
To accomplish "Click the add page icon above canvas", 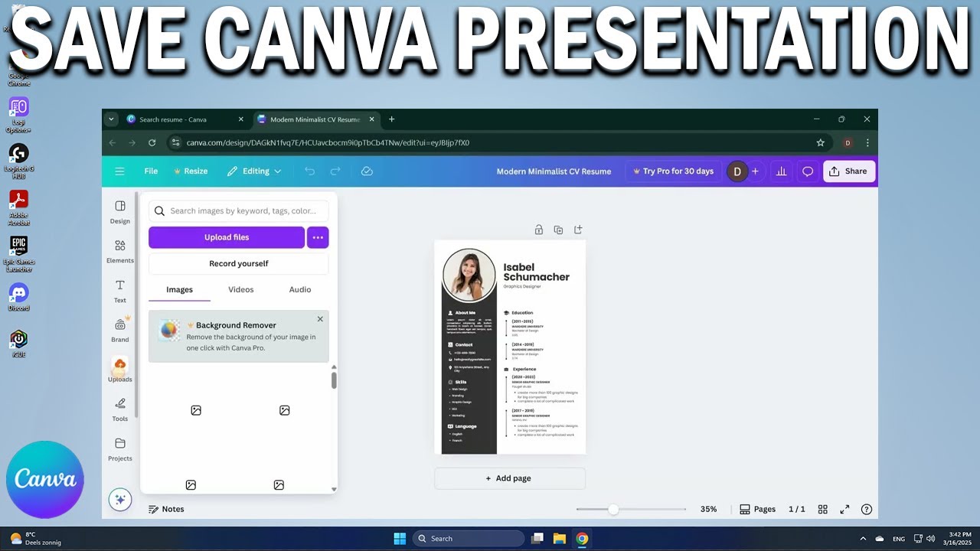I will click(578, 230).
